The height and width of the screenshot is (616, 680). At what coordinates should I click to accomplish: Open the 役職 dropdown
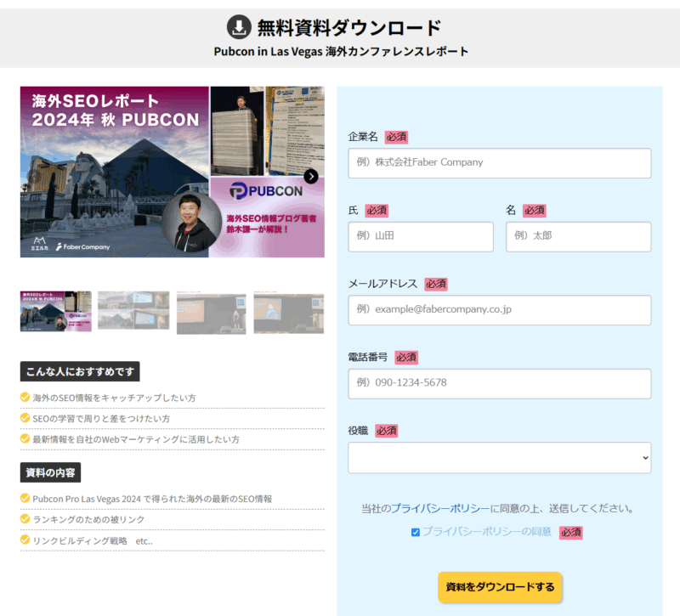[x=499, y=457]
